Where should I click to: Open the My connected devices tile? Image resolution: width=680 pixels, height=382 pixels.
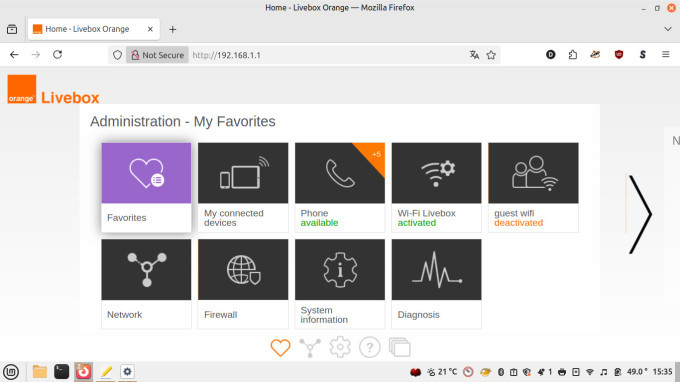tap(243, 187)
